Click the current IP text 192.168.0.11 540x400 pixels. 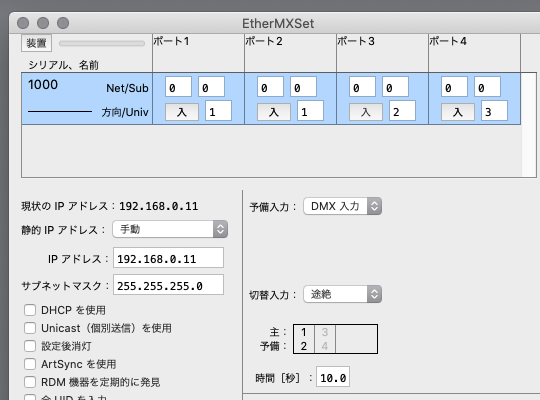(158, 206)
